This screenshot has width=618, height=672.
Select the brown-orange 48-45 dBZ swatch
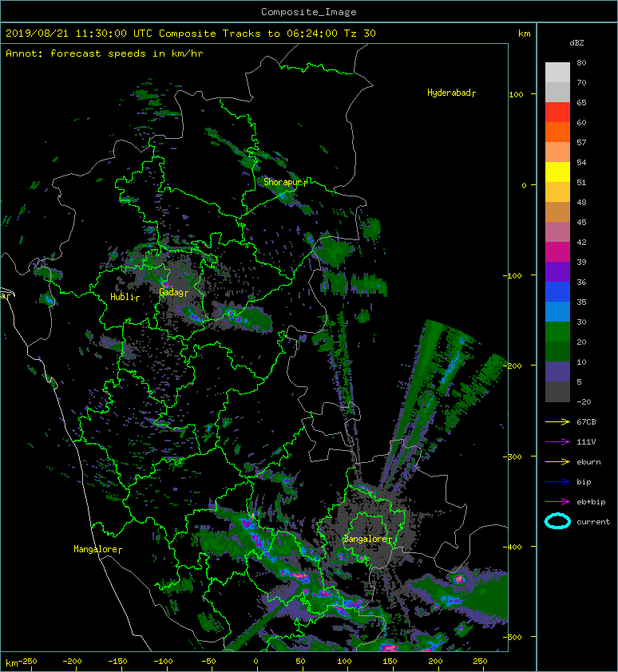click(x=557, y=211)
